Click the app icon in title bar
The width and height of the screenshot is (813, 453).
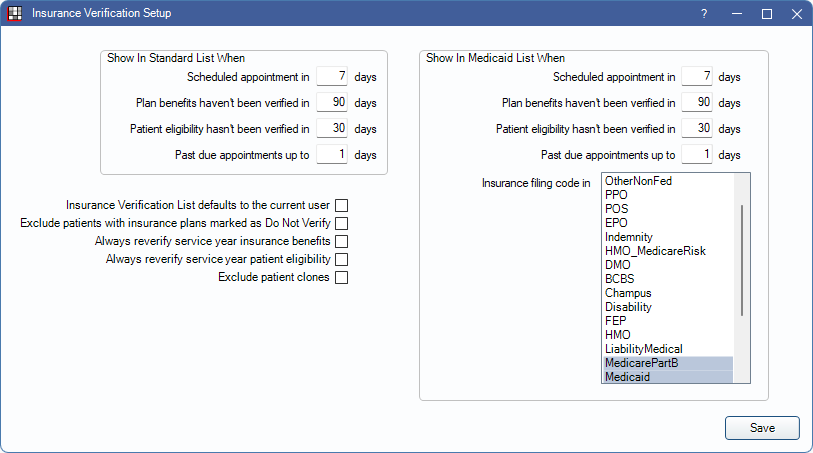[14, 14]
